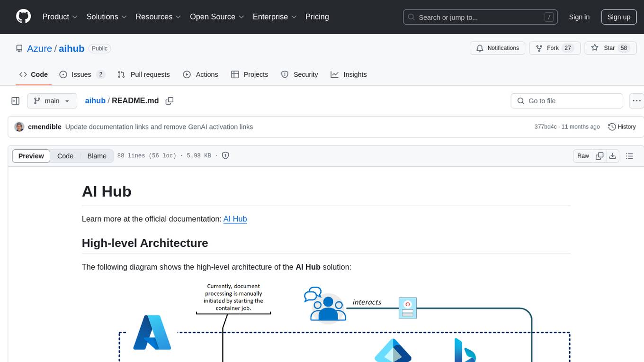Switch to the Code tab
The height and width of the screenshot is (362, 644).
34,74
